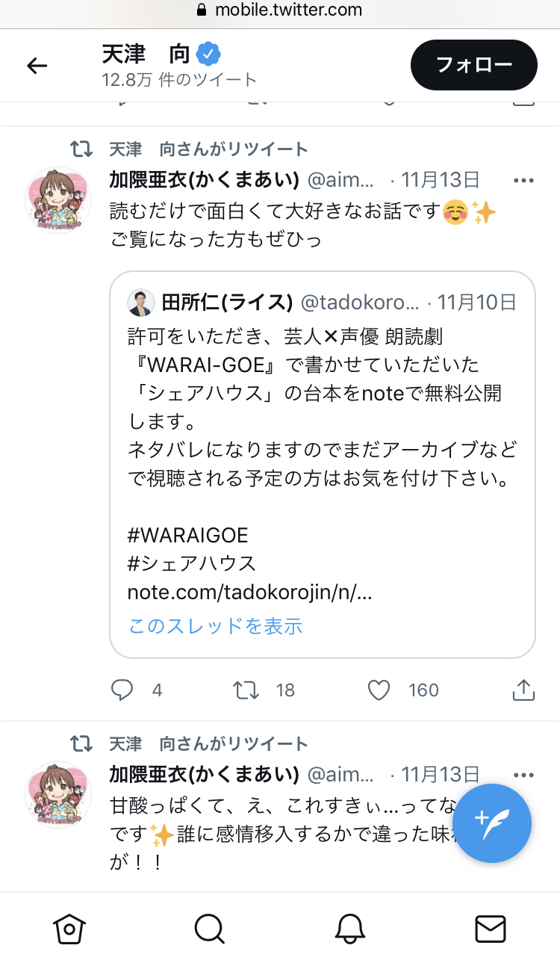The width and height of the screenshot is (560, 966).
Task: Reply to the tweet with 4 replies
Action: (122, 690)
